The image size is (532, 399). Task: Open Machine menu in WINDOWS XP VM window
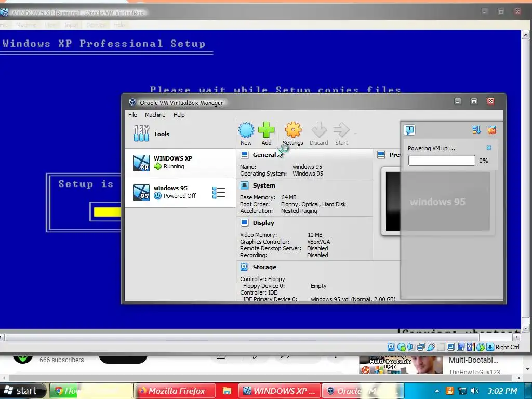click(26, 25)
